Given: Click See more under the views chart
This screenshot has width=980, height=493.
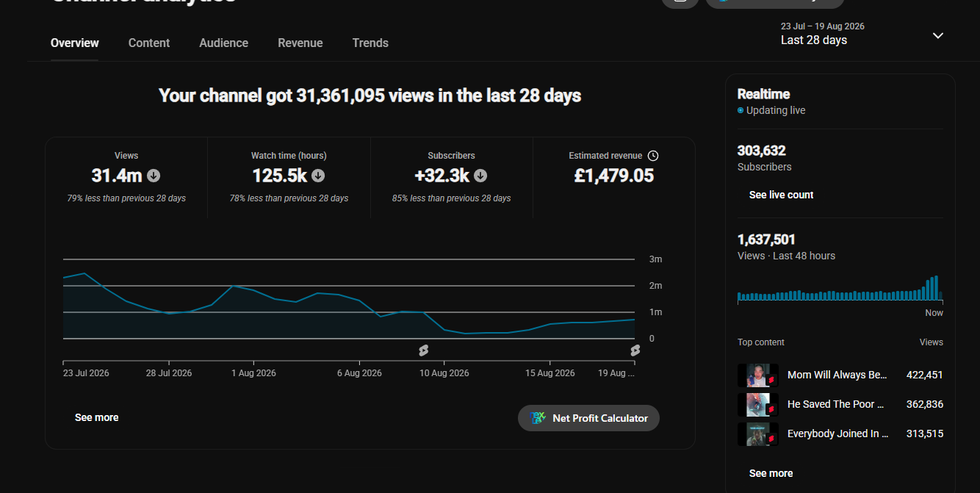Looking at the screenshot, I should pyautogui.click(x=97, y=417).
